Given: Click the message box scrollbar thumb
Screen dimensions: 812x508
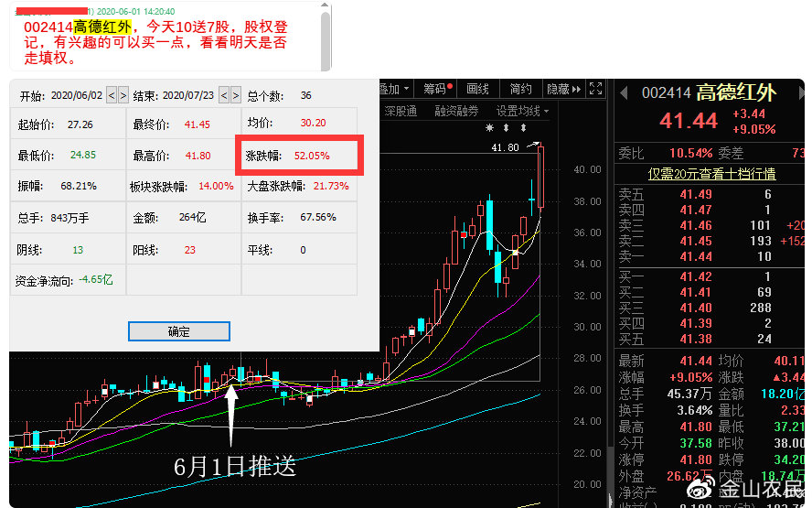Looking at the screenshot, I should coord(326,41).
